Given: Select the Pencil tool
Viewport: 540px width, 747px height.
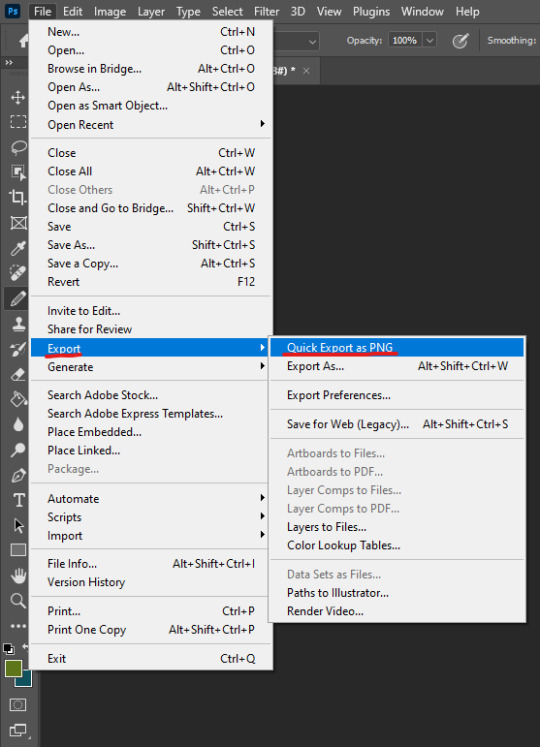Looking at the screenshot, I should pyautogui.click(x=18, y=299).
